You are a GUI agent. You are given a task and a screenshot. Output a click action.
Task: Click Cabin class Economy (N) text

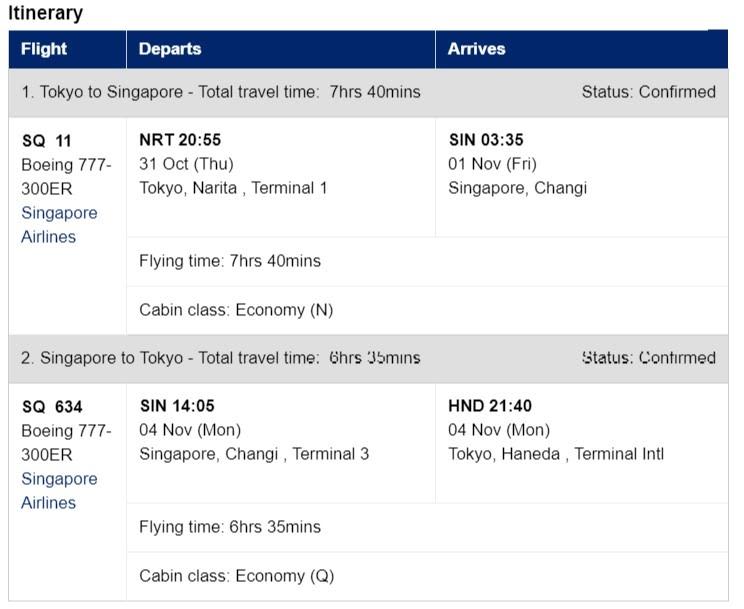tap(236, 310)
